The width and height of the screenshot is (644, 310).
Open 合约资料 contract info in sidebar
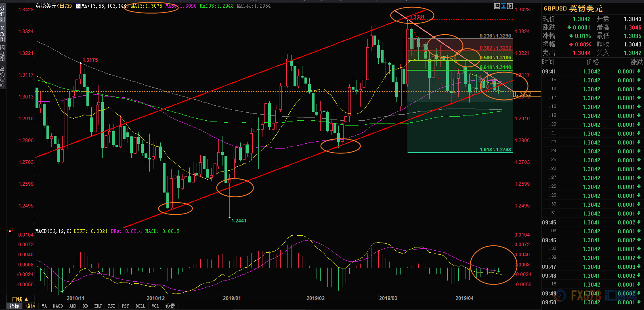point(2,77)
